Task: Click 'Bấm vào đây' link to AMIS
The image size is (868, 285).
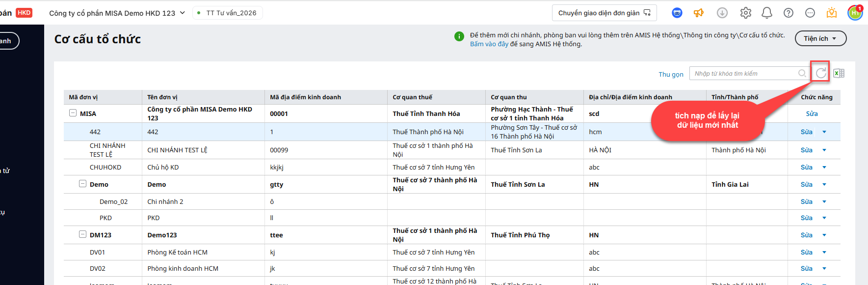Action: [x=489, y=44]
